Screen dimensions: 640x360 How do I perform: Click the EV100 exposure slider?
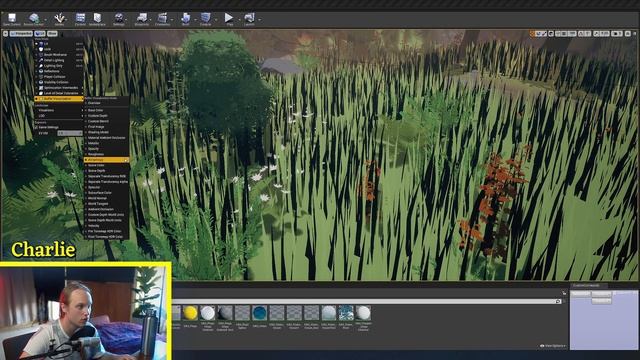coord(70,133)
